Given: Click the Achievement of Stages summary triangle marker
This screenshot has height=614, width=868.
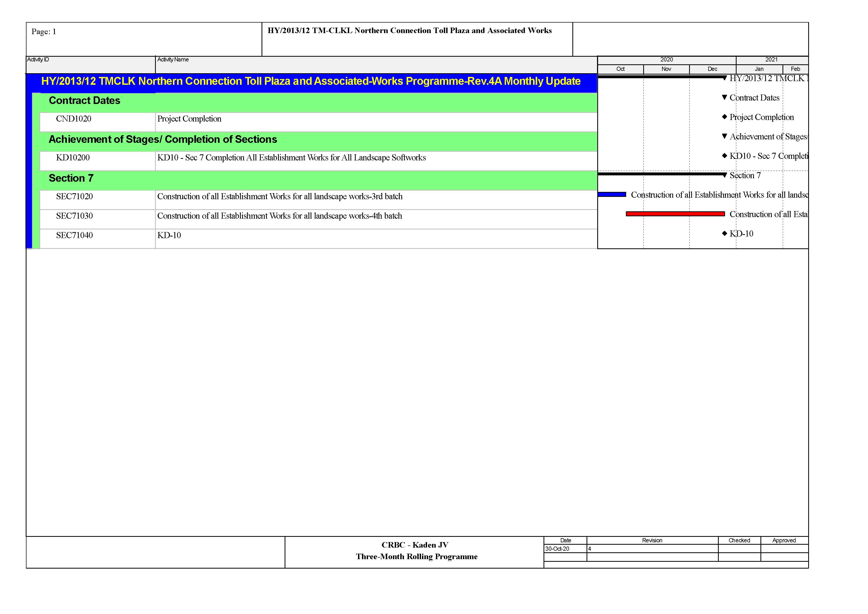Looking at the screenshot, I should coord(724,136).
